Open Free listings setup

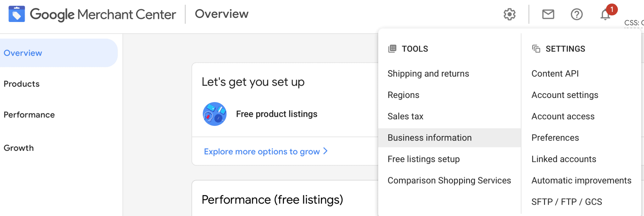coord(424,159)
